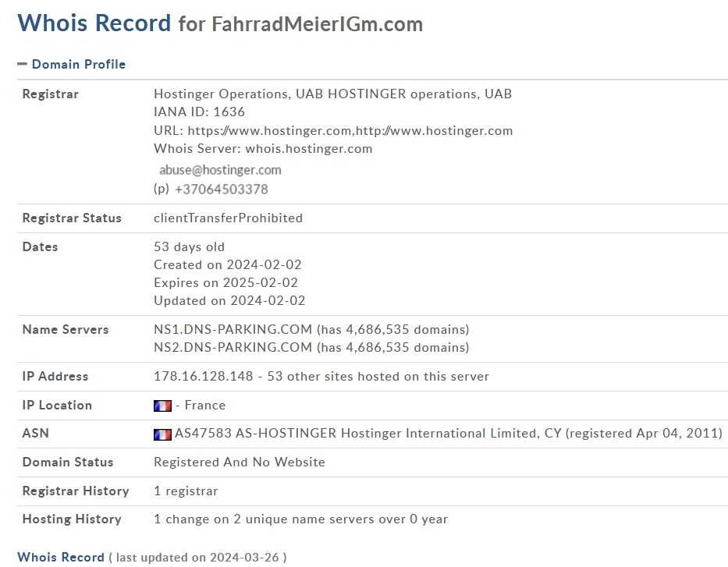The height and width of the screenshot is (567, 728).
Task: Open the 53 other sites hosted link
Action: pos(378,376)
